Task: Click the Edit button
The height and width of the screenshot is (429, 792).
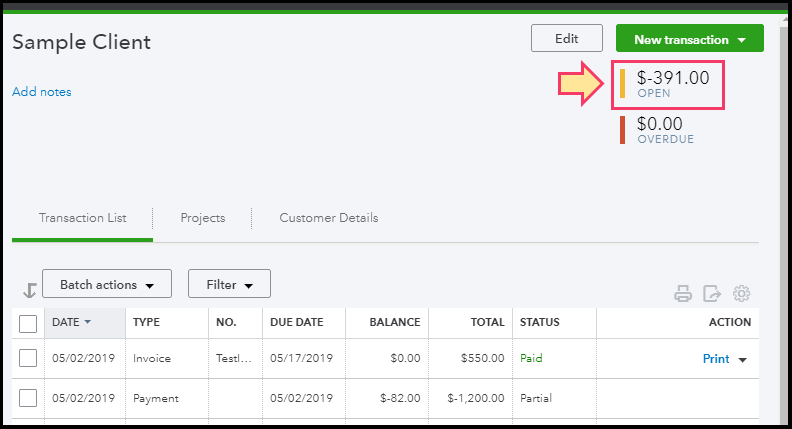Action: [x=567, y=39]
